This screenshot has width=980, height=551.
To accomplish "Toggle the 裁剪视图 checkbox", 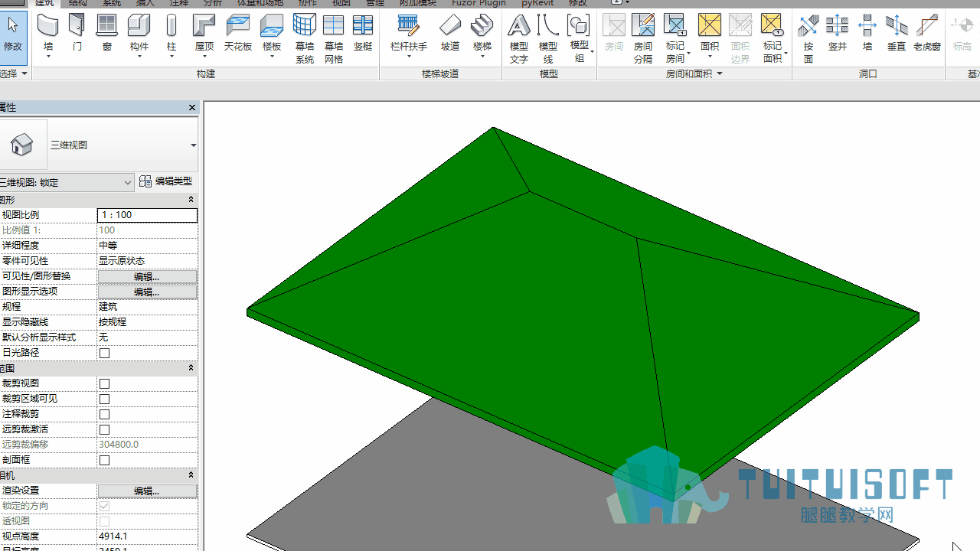I will pyautogui.click(x=105, y=383).
